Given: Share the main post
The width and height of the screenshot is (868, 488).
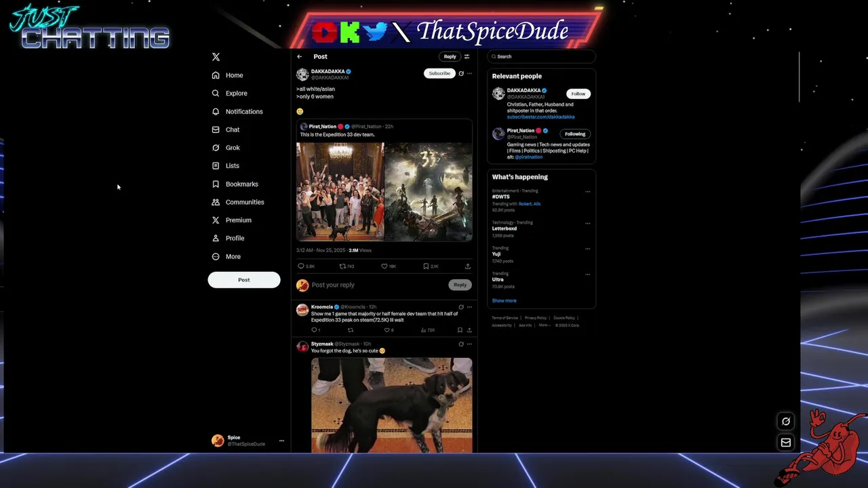Looking at the screenshot, I should point(467,266).
